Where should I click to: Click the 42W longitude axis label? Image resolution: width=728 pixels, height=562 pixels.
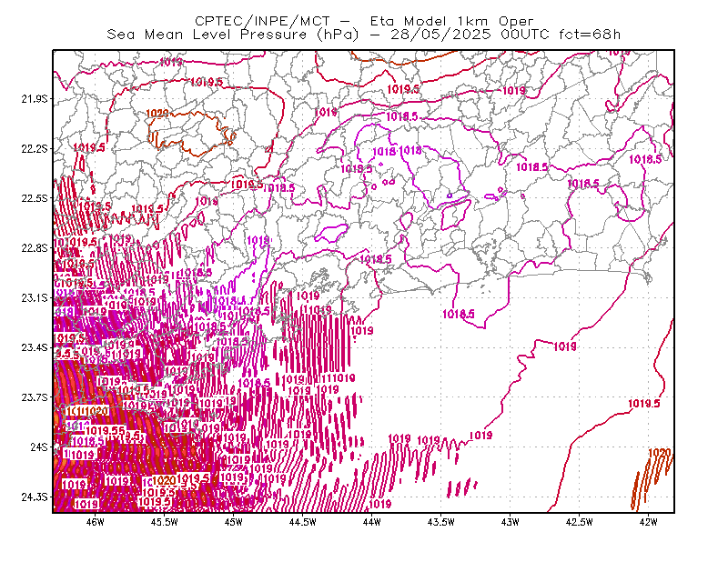click(648, 522)
